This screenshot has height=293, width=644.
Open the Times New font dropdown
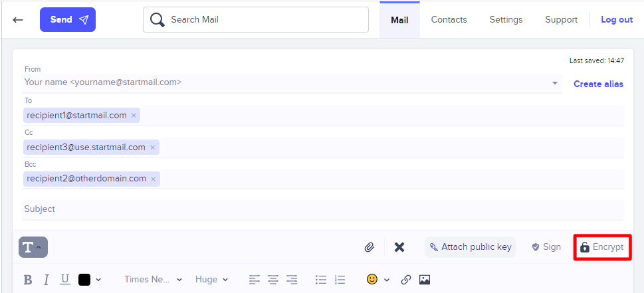tap(154, 280)
